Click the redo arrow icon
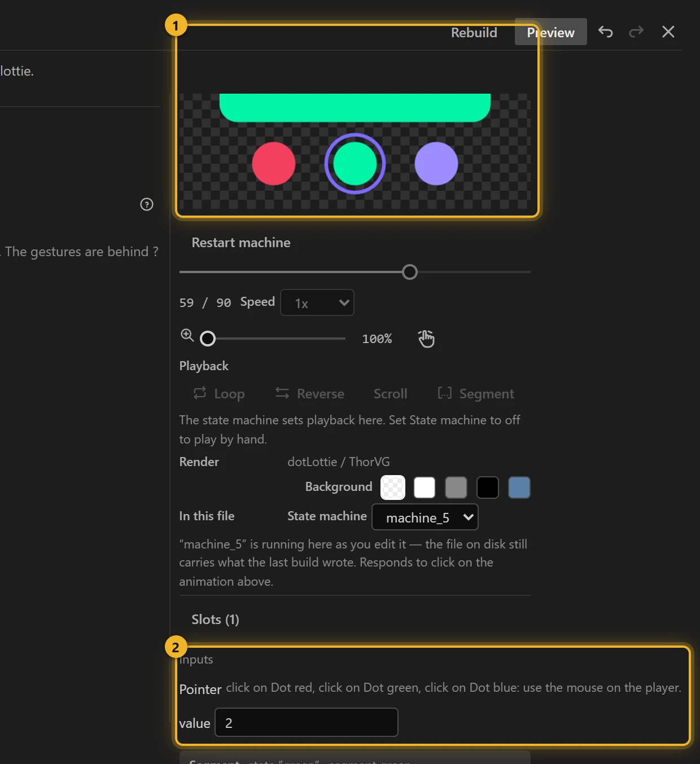The width and height of the screenshot is (700, 764). (x=636, y=32)
